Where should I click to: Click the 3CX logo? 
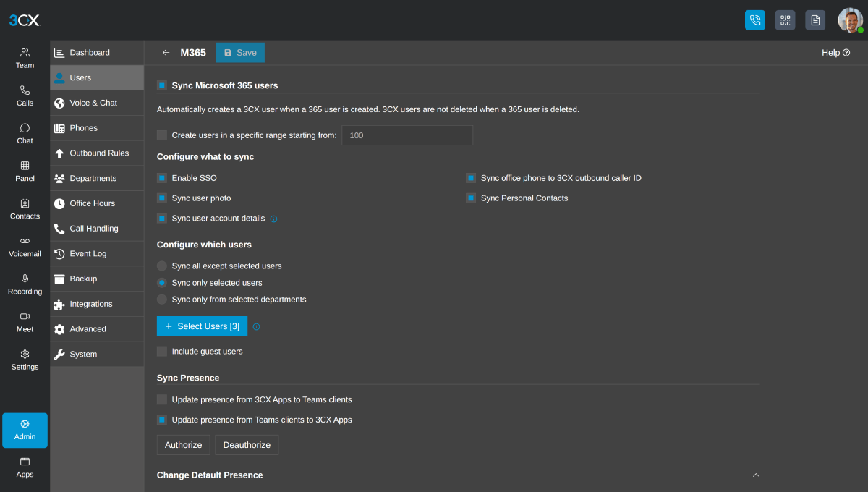(25, 20)
